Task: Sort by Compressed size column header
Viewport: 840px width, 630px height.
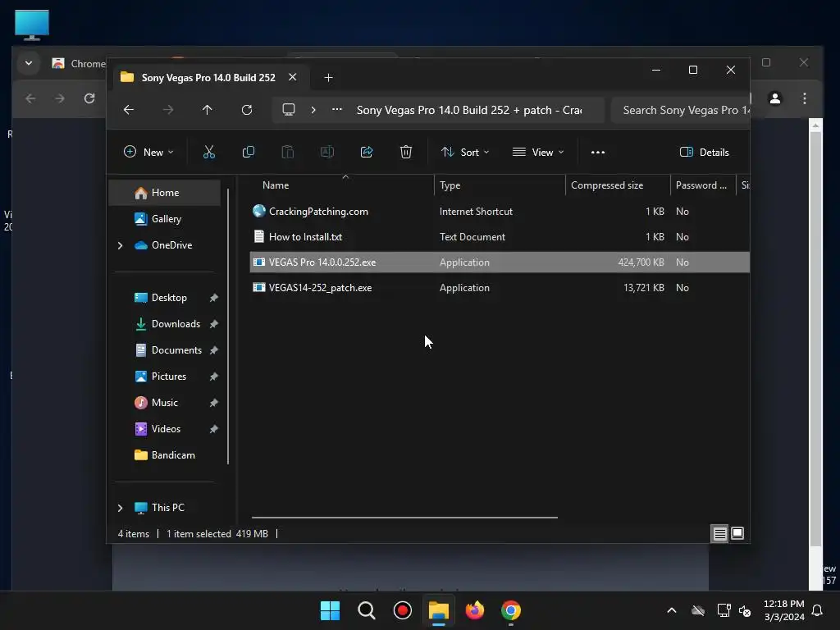Action: pyautogui.click(x=618, y=185)
